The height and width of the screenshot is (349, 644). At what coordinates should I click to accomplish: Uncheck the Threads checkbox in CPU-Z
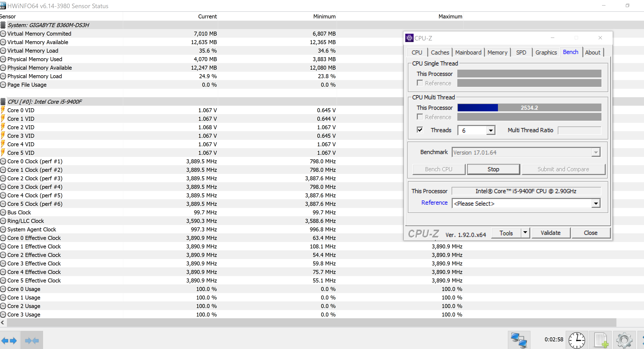420,130
